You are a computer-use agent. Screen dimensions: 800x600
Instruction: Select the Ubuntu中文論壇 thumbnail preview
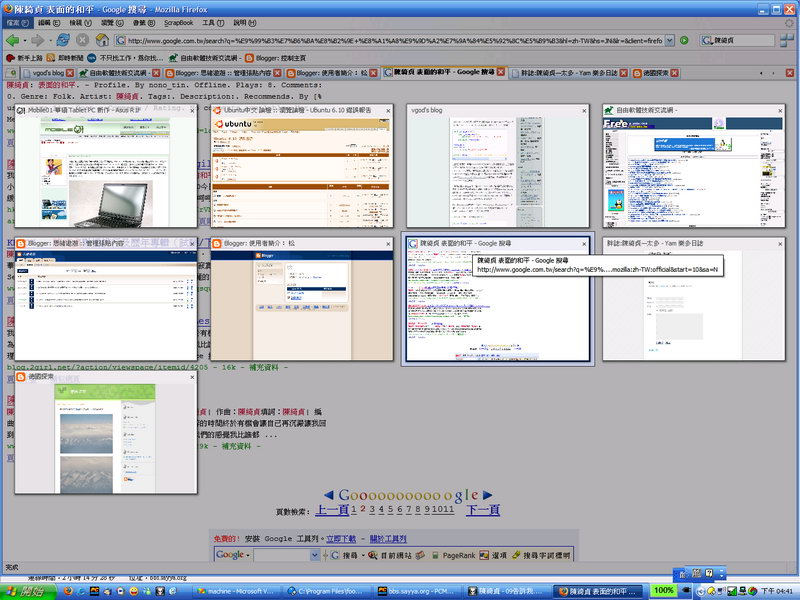(x=302, y=166)
